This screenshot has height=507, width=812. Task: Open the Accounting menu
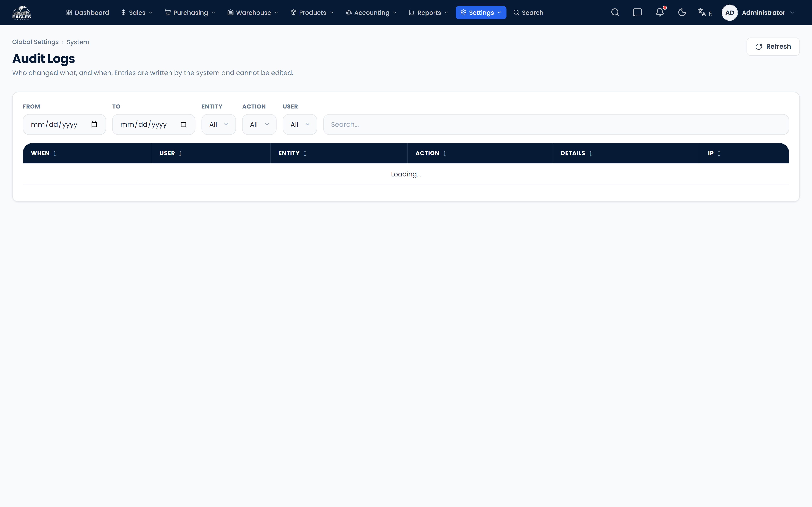pos(371,13)
